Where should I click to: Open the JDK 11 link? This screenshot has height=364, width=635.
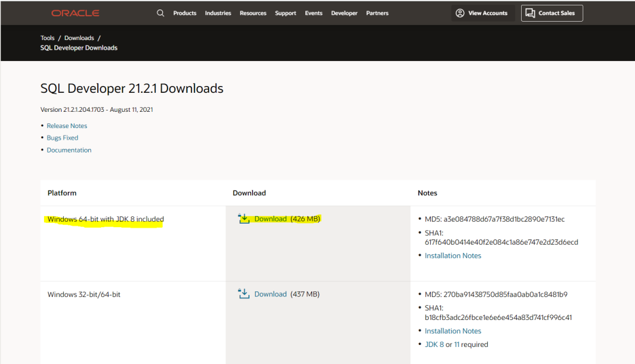[x=457, y=344]
